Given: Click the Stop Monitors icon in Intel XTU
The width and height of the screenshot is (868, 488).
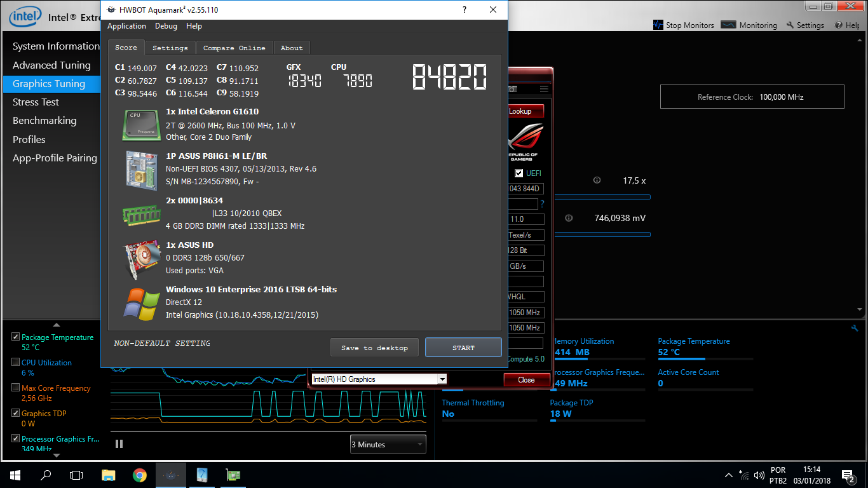Looking at the screenshot, I should click(x=658, y=25).
